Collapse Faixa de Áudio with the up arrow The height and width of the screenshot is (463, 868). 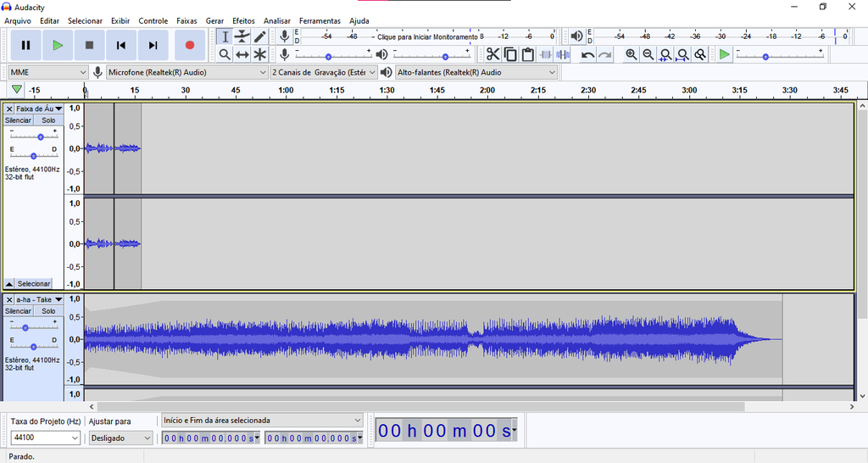(9, 283)
